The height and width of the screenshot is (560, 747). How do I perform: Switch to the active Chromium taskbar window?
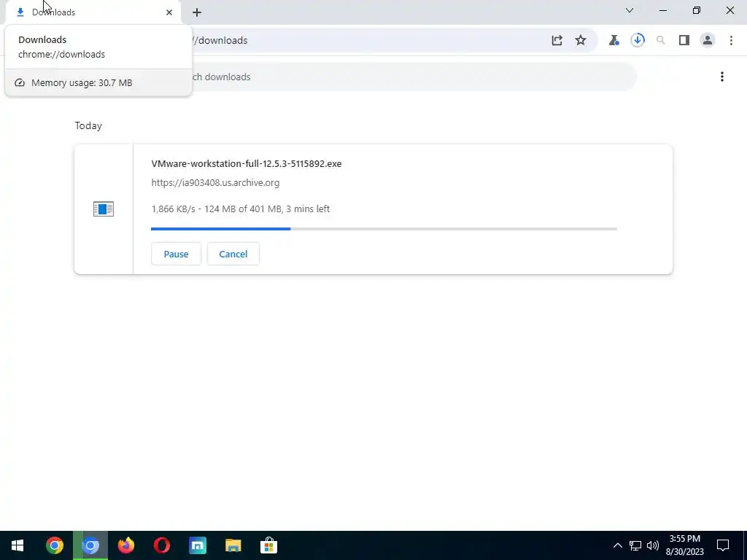90,545
